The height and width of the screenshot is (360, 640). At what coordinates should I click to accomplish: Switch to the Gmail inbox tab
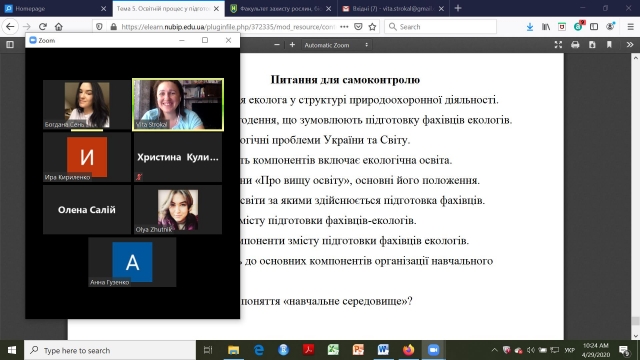pos(393,8)
